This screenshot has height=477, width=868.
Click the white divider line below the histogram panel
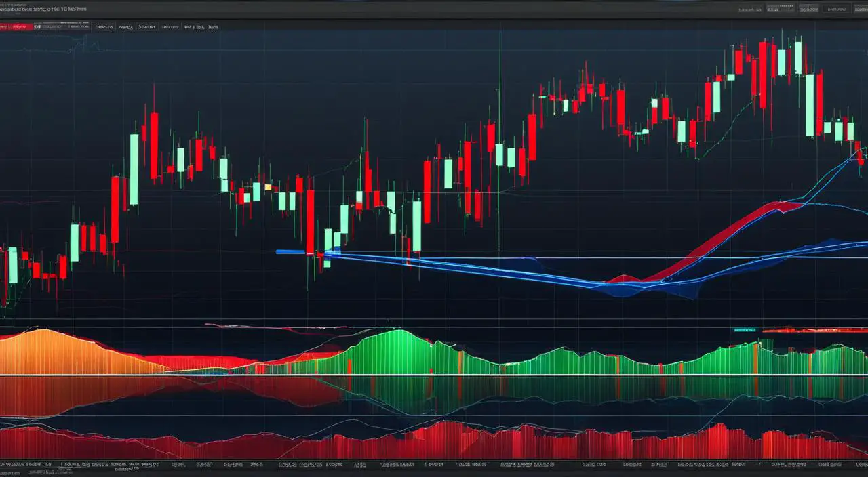(434, 375)
